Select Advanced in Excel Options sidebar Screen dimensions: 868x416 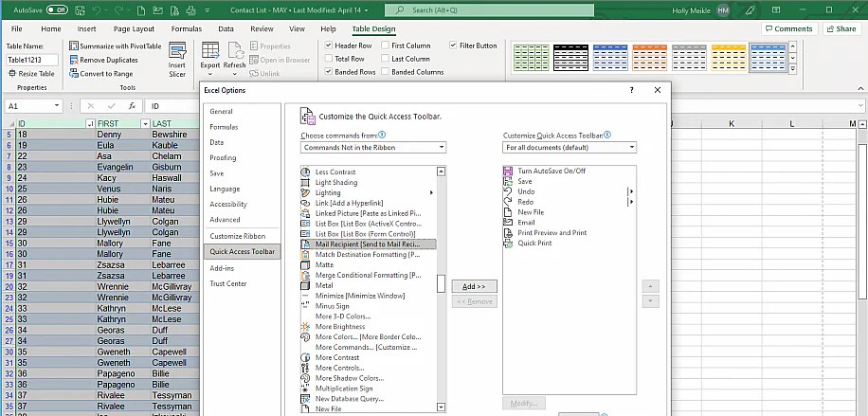click(225, 219)
